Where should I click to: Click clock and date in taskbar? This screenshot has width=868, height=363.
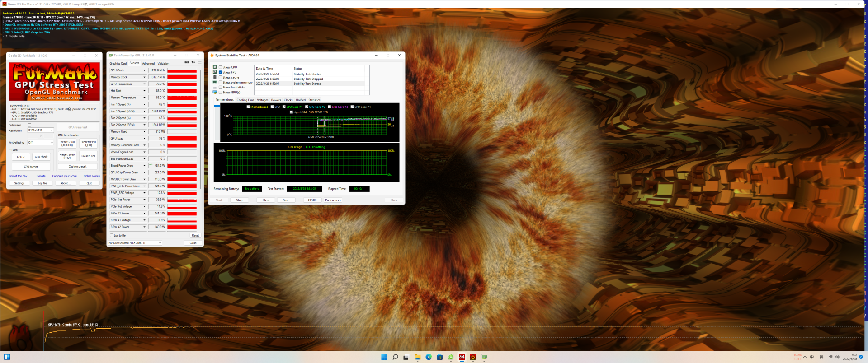(x=850, y=357)
